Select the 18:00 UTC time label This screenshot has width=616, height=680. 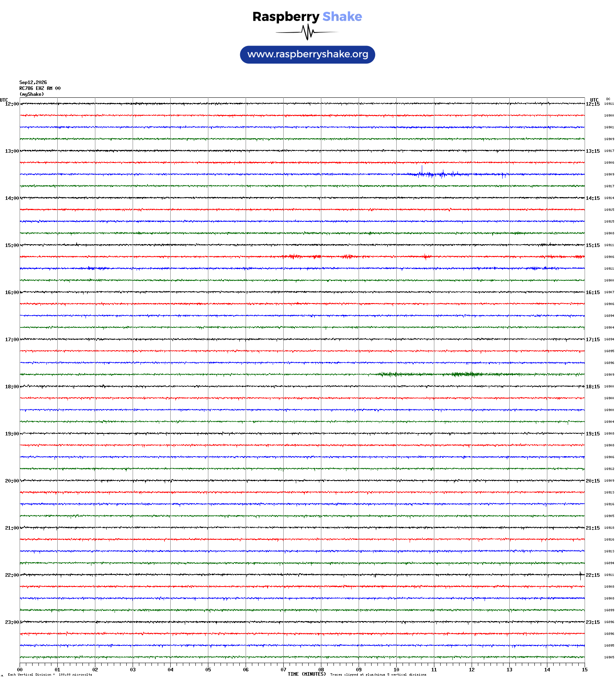click(x=12, y=387)
